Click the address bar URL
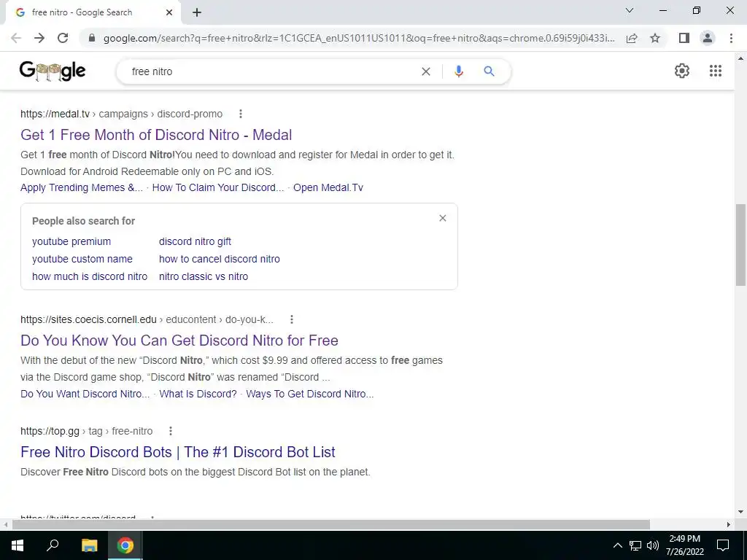 pos(359,38)
